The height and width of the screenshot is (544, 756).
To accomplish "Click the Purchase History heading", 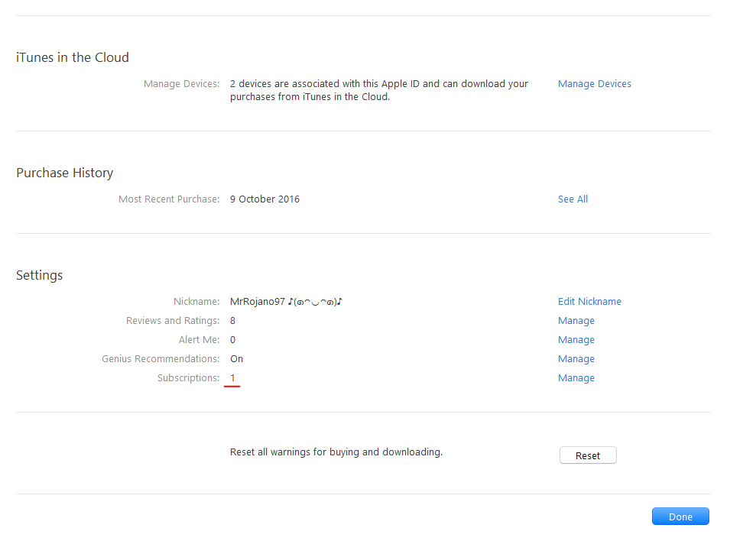I will pos(64,173).
